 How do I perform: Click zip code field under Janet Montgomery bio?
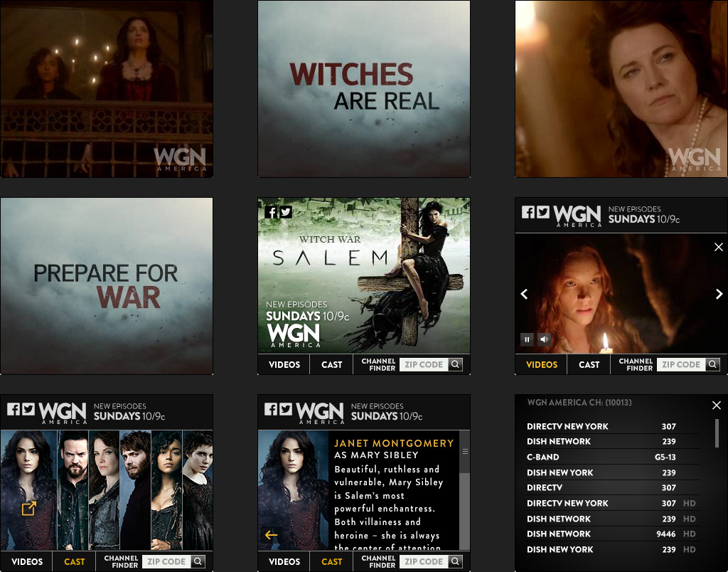tap(423, 561)
